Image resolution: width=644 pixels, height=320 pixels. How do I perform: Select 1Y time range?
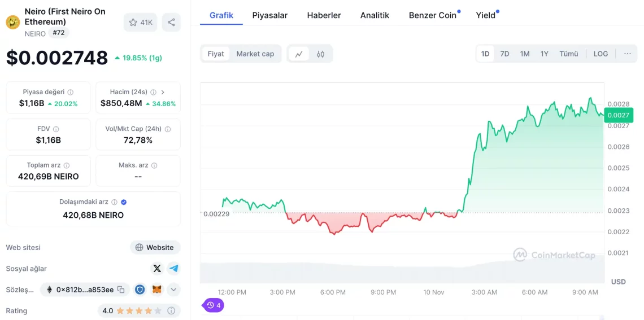click(x=544, y=54)
